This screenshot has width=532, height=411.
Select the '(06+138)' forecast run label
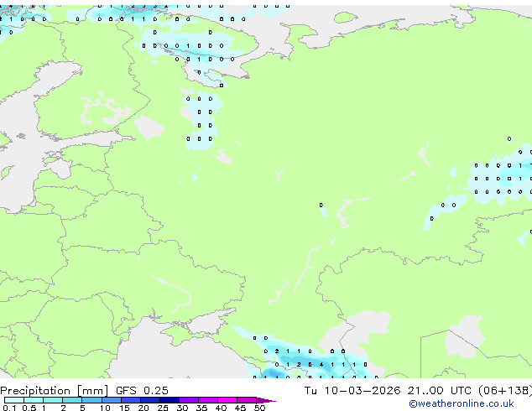point(505,391)
